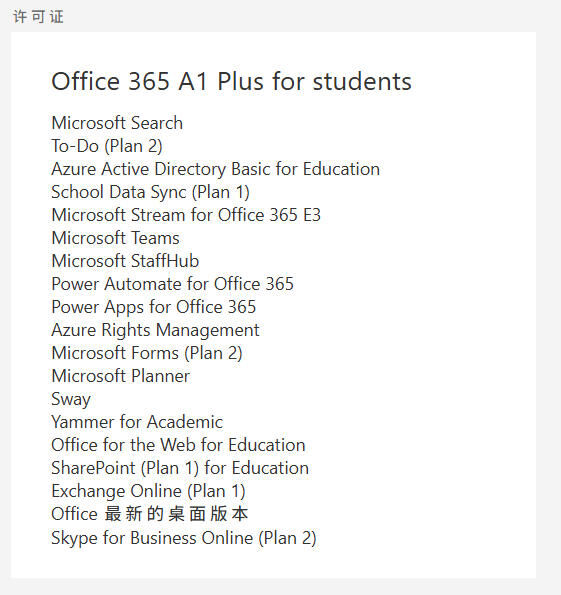Select Microsoft Stream for Office 365 E3

coord(186,215)
